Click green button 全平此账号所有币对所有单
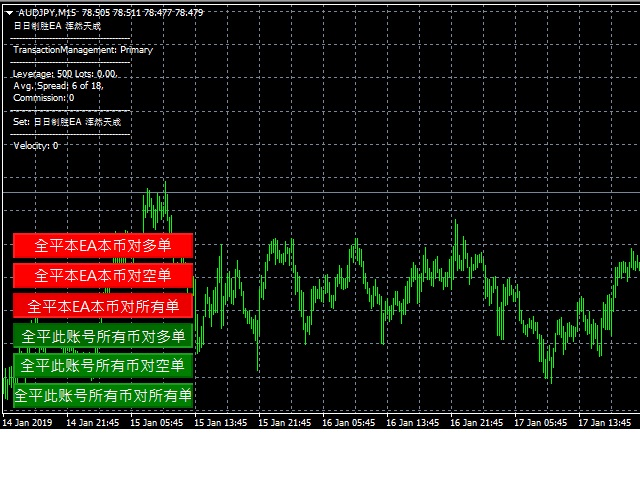This screenshot has width=640, height=480. 102,397
